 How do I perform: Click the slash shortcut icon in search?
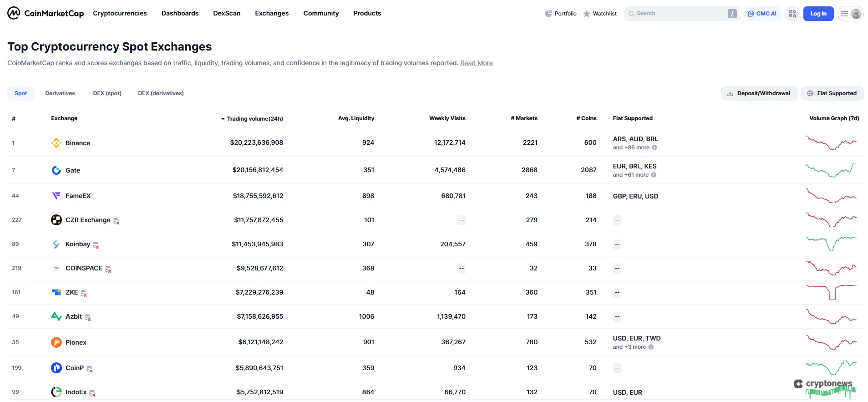732,14
